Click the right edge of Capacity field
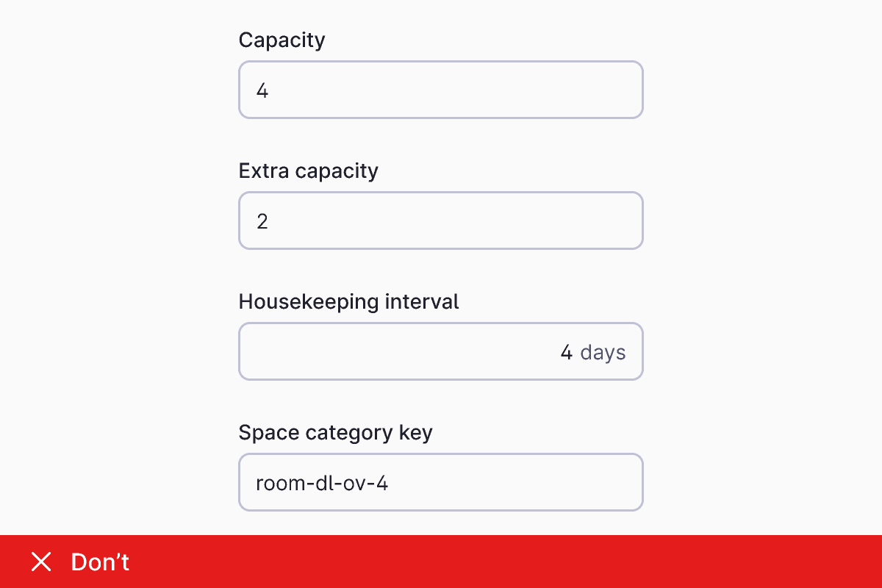This screenshot has height=588, width=882. (632, 89)
